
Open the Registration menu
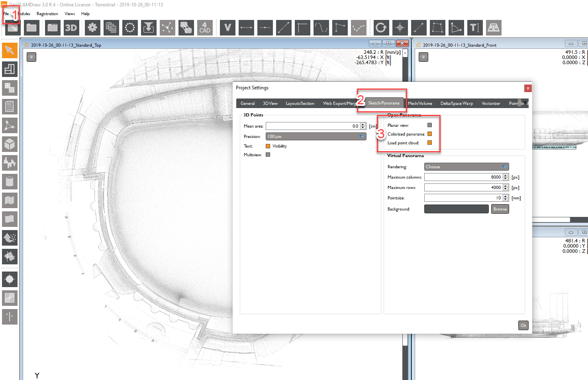click(47, 14)
